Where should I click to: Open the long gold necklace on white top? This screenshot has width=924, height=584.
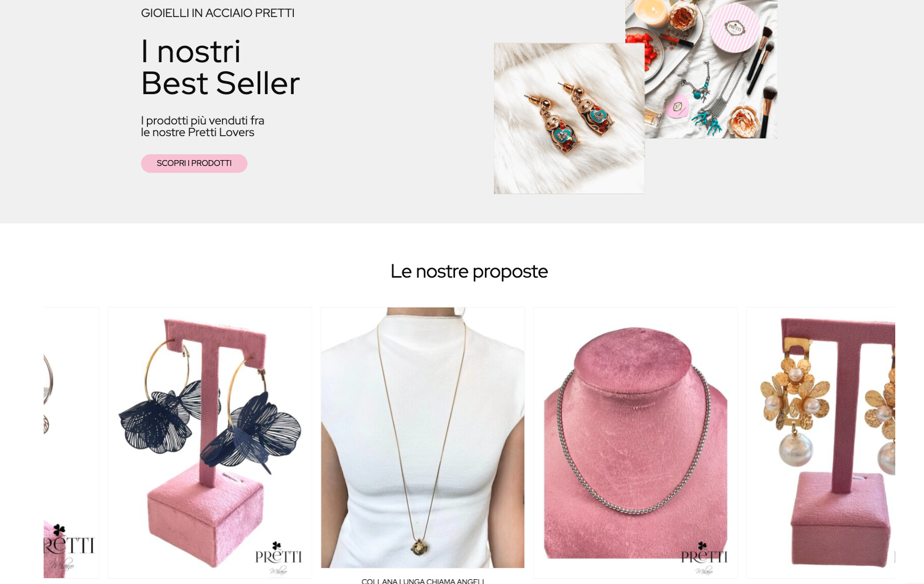coord(423,437)
